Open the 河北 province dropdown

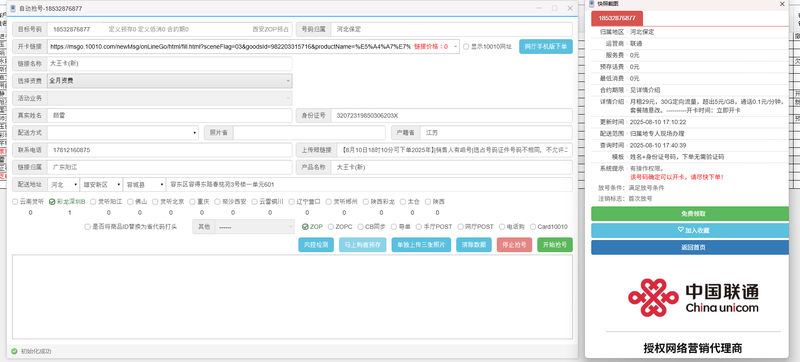coord(63,184)
